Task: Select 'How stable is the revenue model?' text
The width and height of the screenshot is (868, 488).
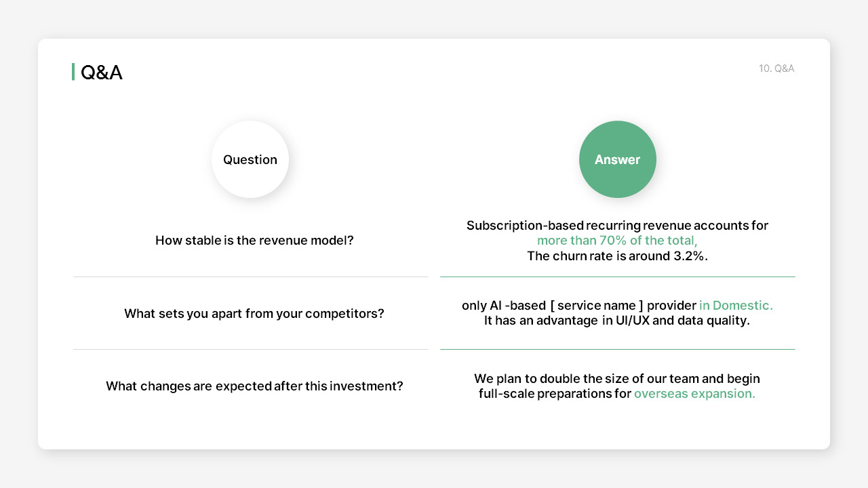Action: point(254,241)
